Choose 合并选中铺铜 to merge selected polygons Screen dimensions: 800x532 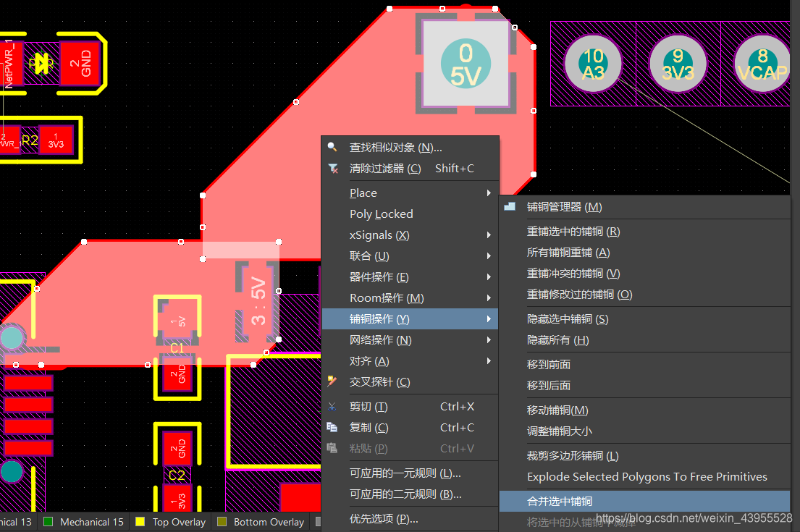560,501
